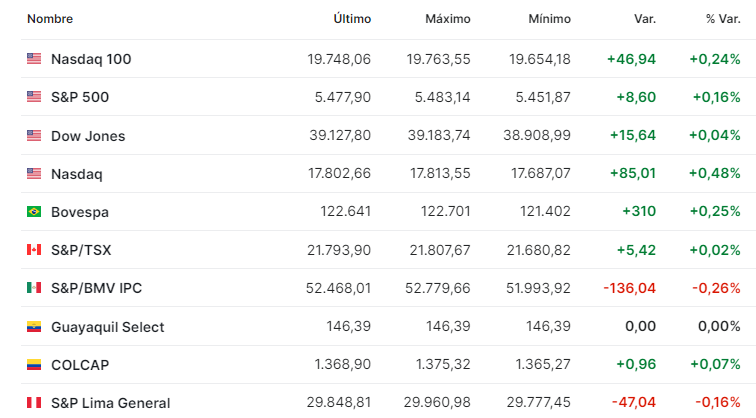Open the Nasdaq 100 index link
This screenshot has width=756, height=418.
[x=91, y=59]
